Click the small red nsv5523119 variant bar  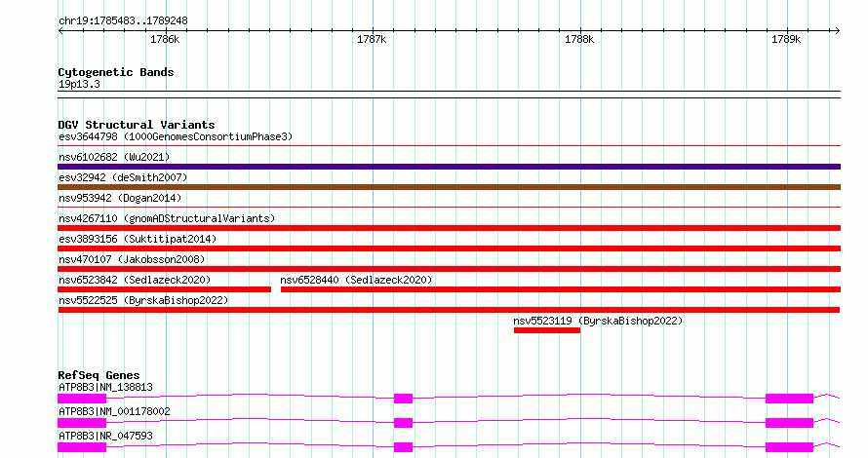click(x=547, y=330)
